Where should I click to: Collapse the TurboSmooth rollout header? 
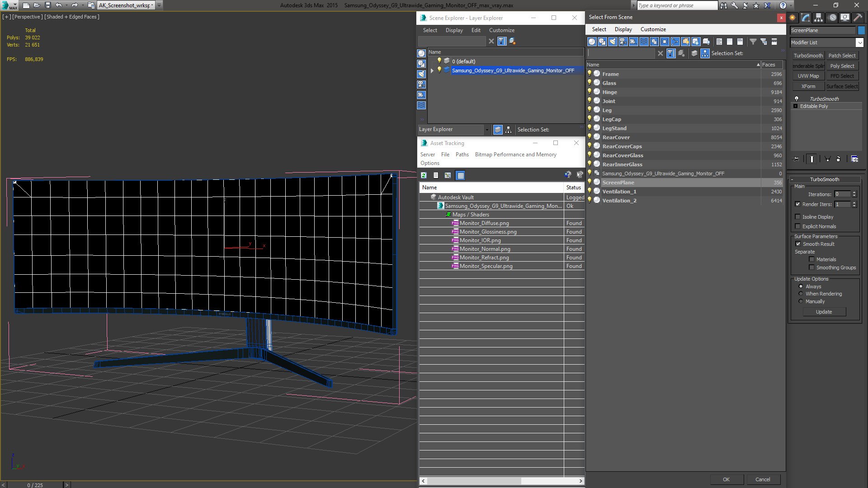pos(824,179)
